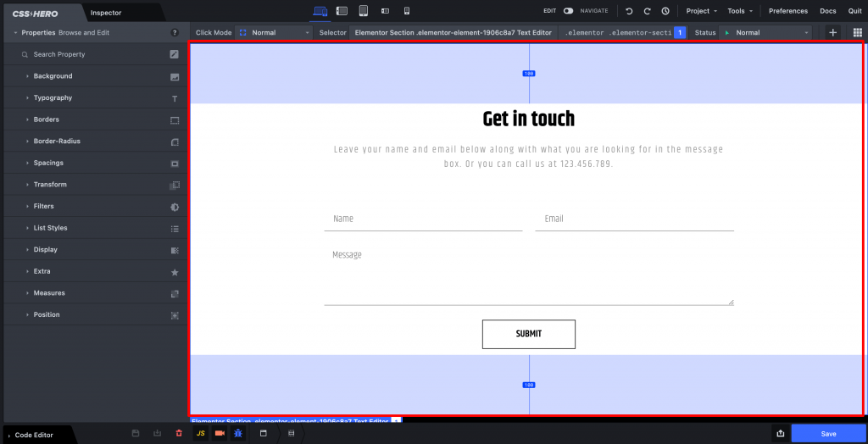Viewport: 868px width, 444px height.
Task: Expand Border-Radius properties
Action: [x=95, y=142]
